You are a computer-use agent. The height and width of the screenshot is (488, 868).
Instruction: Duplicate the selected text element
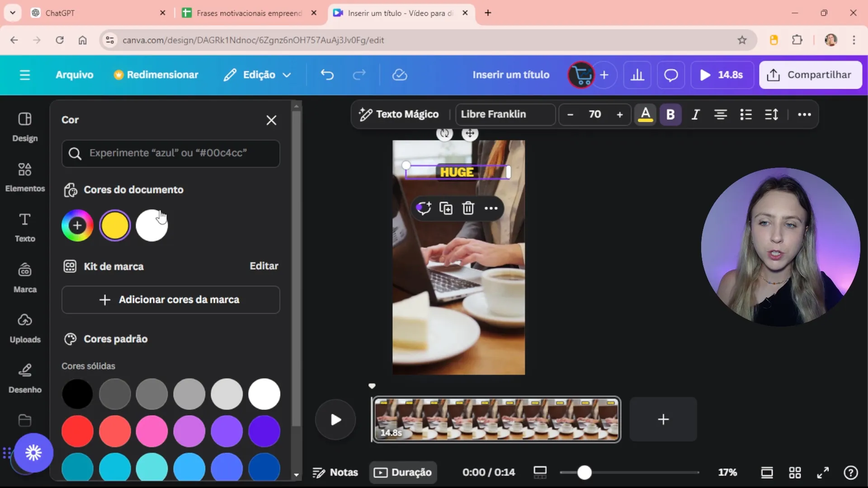(446, 208)
